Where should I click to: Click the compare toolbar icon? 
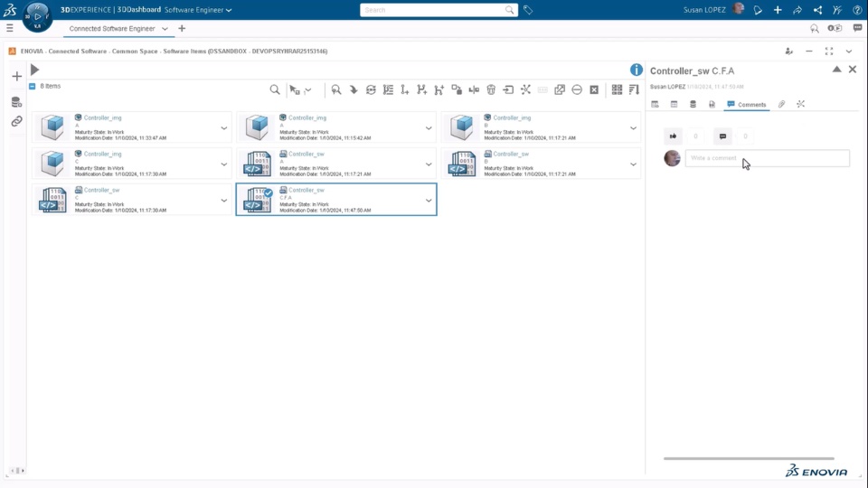point(474,89)
